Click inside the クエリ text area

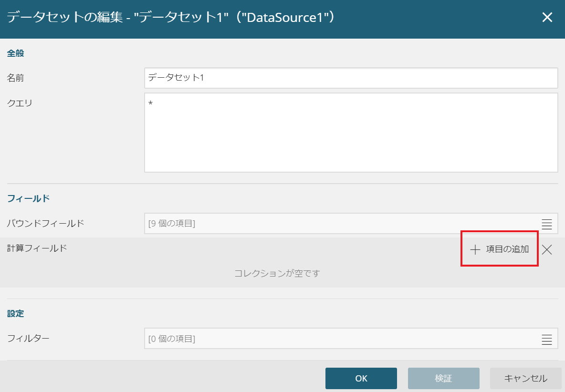point(351,133)
